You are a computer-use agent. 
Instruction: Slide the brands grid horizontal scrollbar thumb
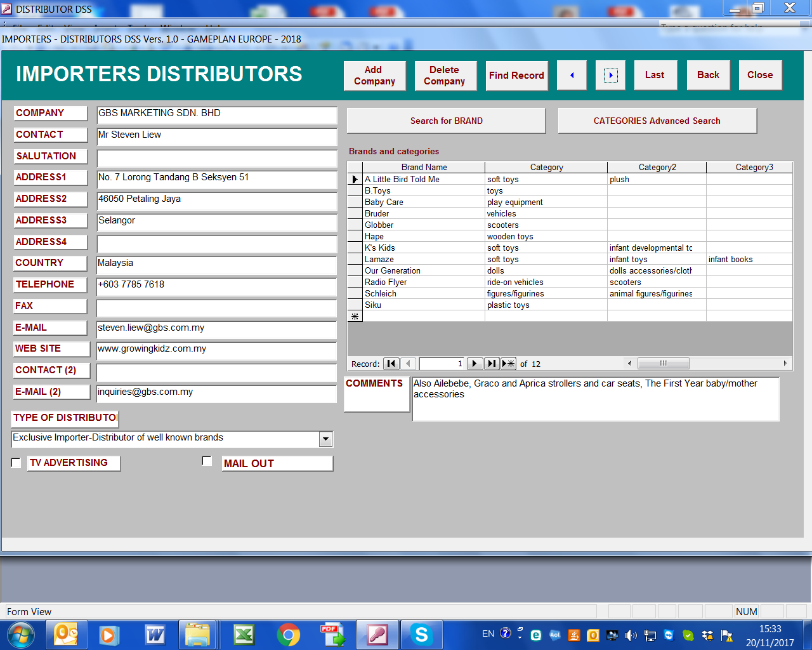[x=663, y=364]
